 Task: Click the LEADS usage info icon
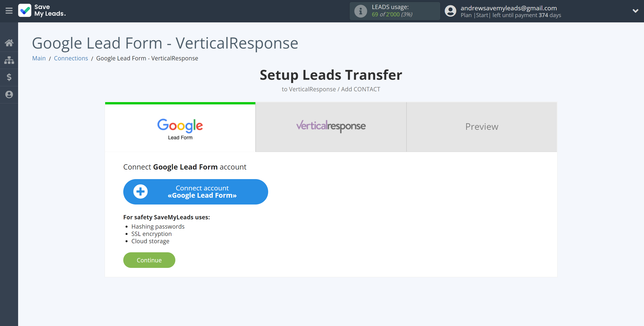[360, 11]
